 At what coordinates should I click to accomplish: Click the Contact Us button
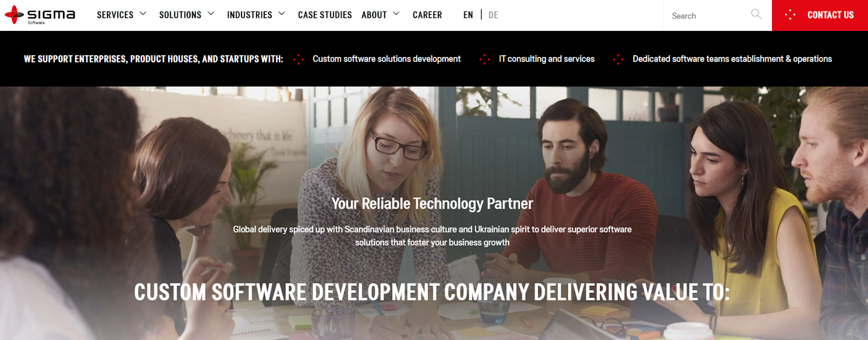[x=820, y=15]
